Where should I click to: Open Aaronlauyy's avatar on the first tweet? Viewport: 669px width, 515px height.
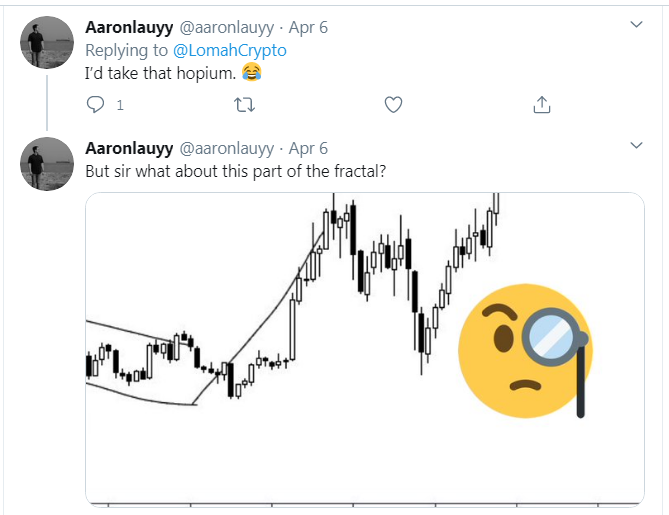[47, 43]
